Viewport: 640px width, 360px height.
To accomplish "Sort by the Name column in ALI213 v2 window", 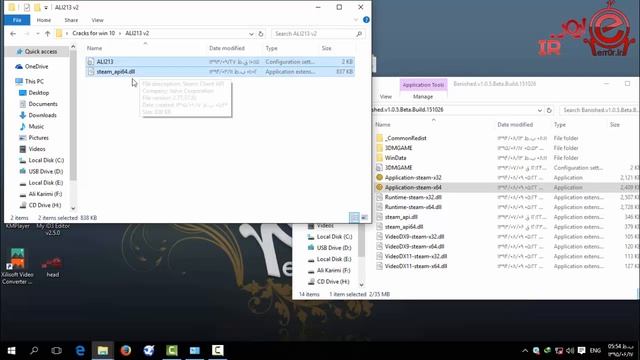I will 95,48.
